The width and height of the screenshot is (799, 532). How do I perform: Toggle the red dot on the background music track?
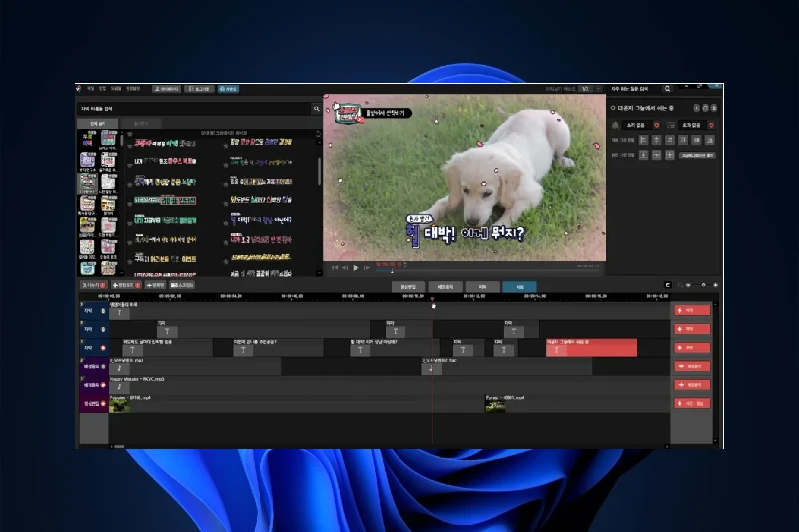(x=102, y=384)
